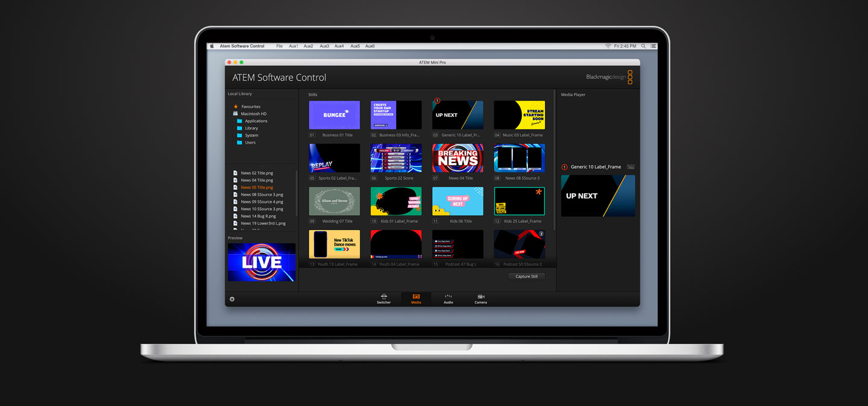Click the Wi-Fi status icon
This screenshot has height=406, width=868.
(x=608, y=46)
